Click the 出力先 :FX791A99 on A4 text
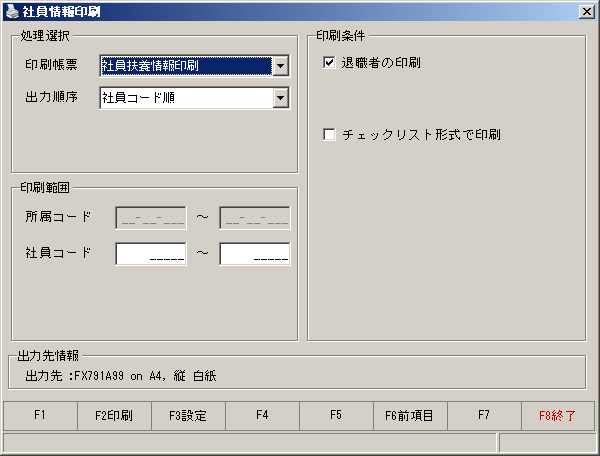Screen dimensions: 600x456 [121, 376]
